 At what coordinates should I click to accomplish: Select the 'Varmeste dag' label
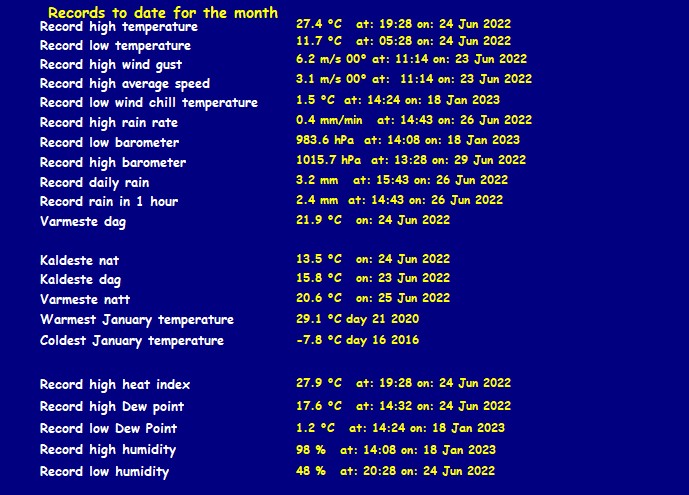pos(83,221)
